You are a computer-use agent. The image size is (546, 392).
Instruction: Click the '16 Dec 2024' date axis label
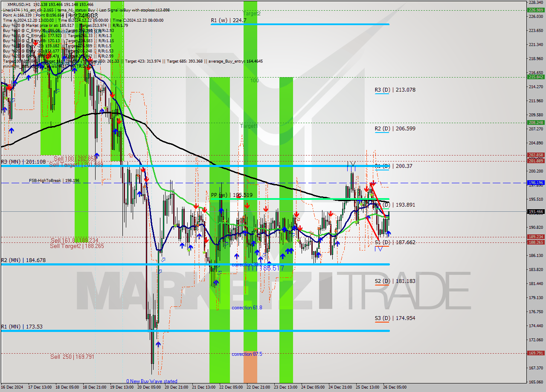(x=12, y=387)
